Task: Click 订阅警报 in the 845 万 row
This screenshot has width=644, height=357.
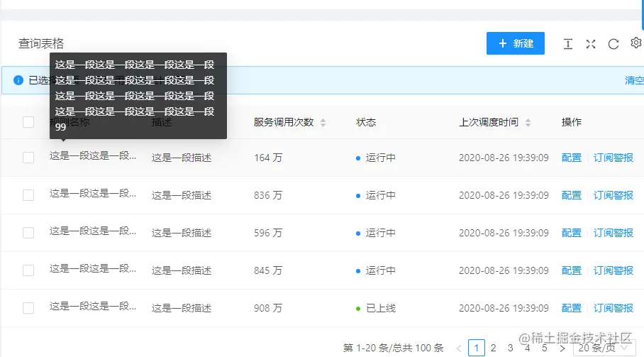Action: click(614, 270)
